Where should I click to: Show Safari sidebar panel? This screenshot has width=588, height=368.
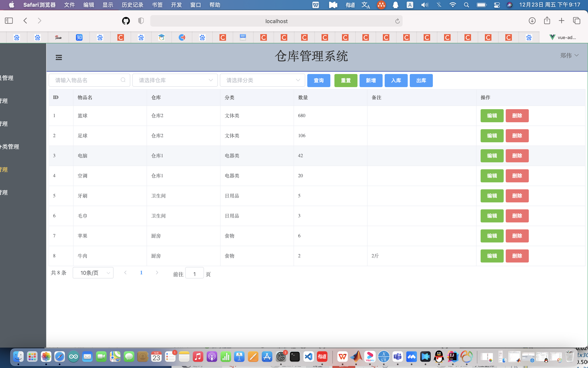[x=9, y=21]
